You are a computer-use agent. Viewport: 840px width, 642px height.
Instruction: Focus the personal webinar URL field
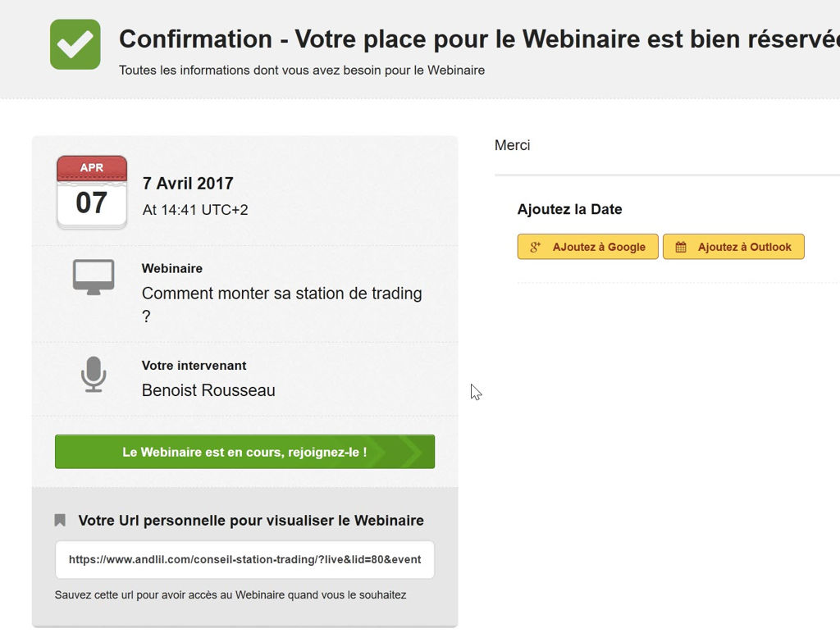244,559
